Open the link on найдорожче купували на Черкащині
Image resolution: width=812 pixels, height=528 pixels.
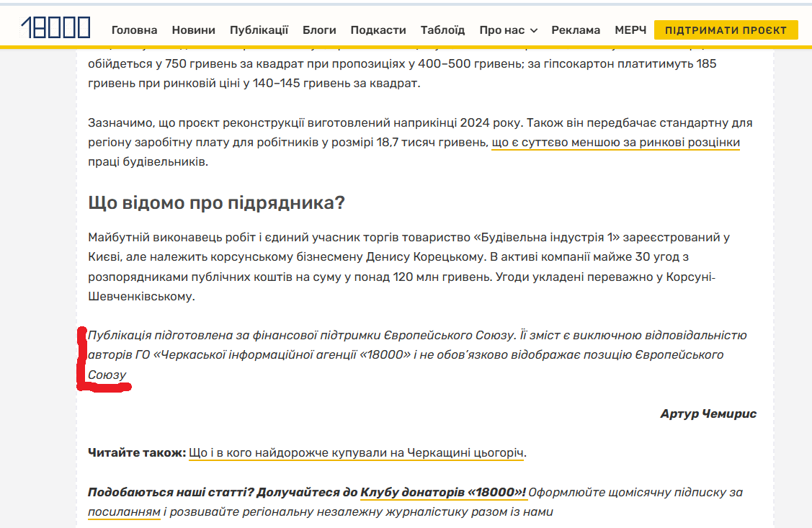357,453
